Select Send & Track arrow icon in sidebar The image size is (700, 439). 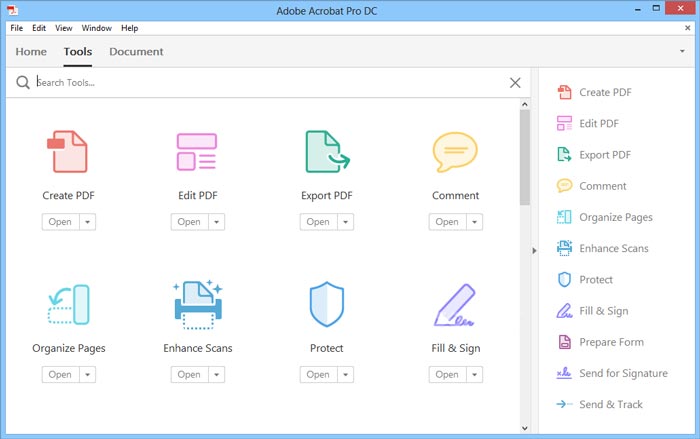click(x=564, y=404)
